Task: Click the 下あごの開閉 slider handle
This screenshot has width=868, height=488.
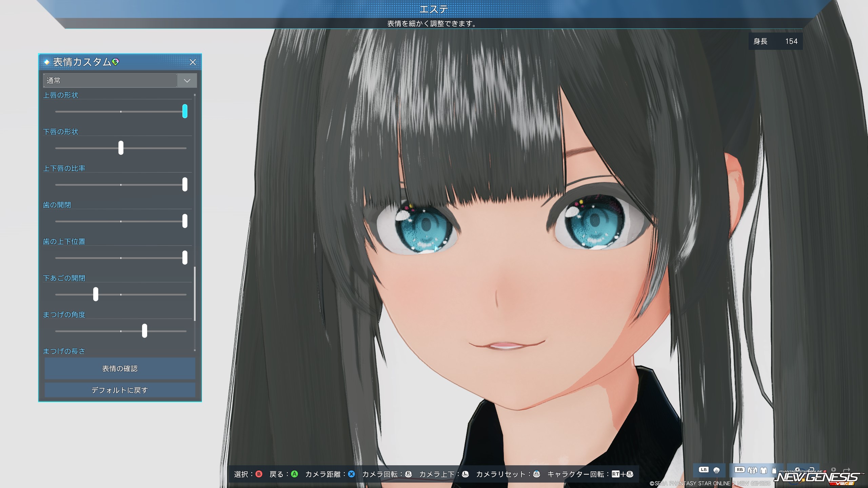Action: [x=96, y=294]
